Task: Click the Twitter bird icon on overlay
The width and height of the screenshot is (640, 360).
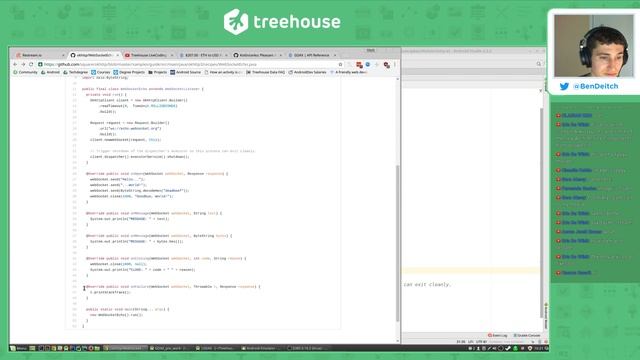Action: point(564,86)
